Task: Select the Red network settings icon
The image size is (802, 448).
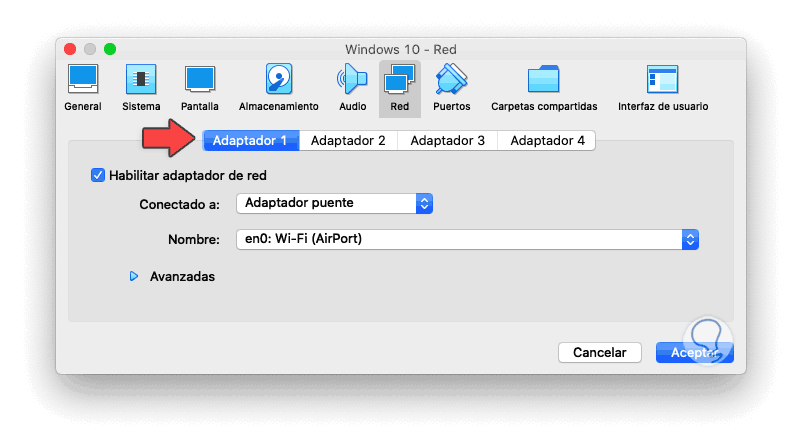Action: (x=399, y=89)
